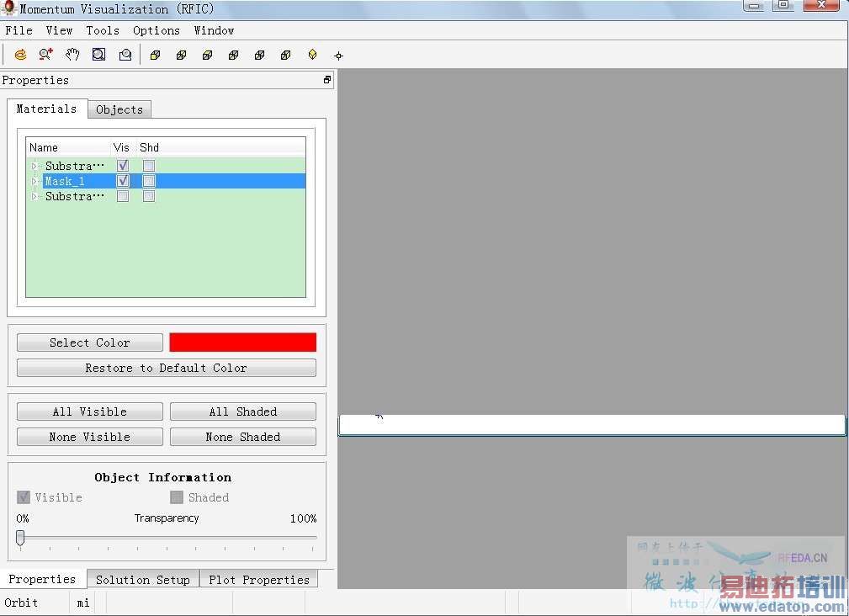Click the yellow diamond isometric view icon
Screen dimensions: 849x616
click(x=312, y=55)
